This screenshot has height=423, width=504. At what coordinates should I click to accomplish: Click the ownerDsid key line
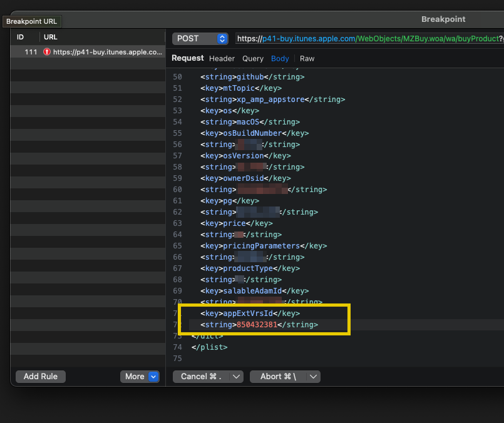pyautogui.click(x=245, y=178)
